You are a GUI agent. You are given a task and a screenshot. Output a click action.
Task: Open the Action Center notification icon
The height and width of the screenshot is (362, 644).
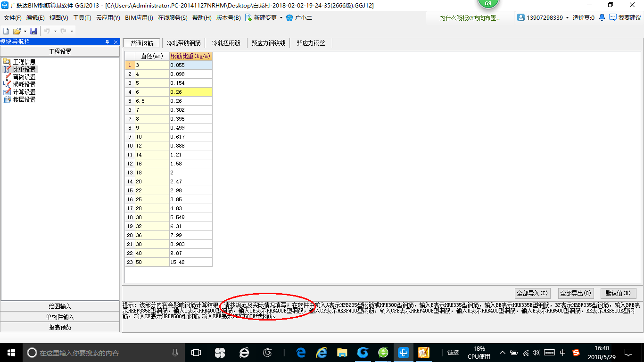pos(628,353)
